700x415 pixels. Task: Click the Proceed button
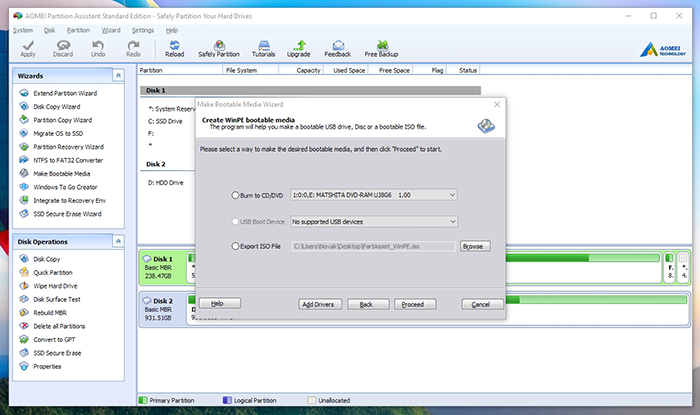click(x=415, y=304)
